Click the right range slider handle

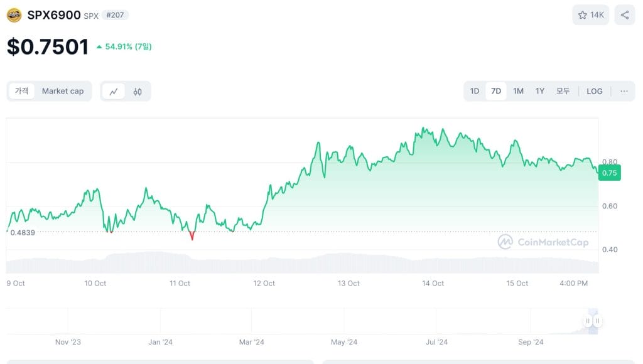click(x=598, y=321)
